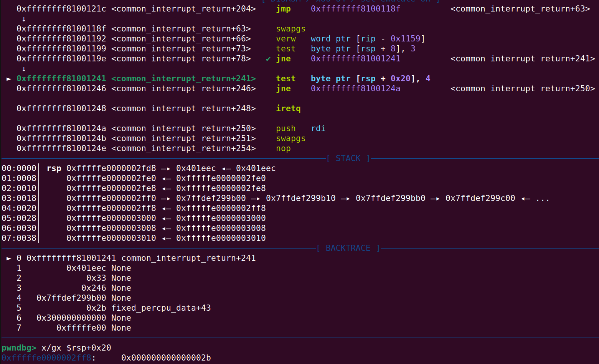This screenshot has height=364, width=599.
Task: Click the jmp target 0xffffffff8100118f
Action: coord(355,9)
